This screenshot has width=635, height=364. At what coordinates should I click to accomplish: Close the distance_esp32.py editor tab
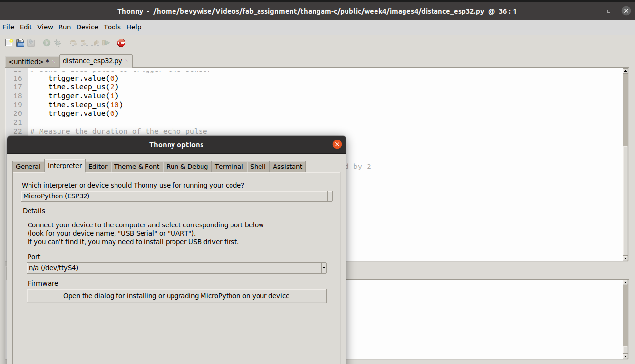pos(127,61)
